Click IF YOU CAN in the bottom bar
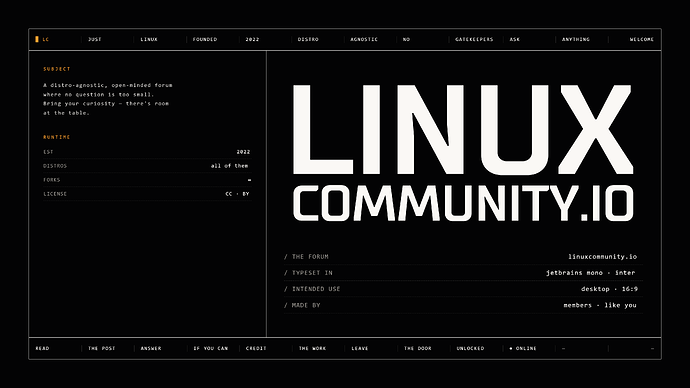The width and height of the screenshot is (690, 388). (210, 348)
